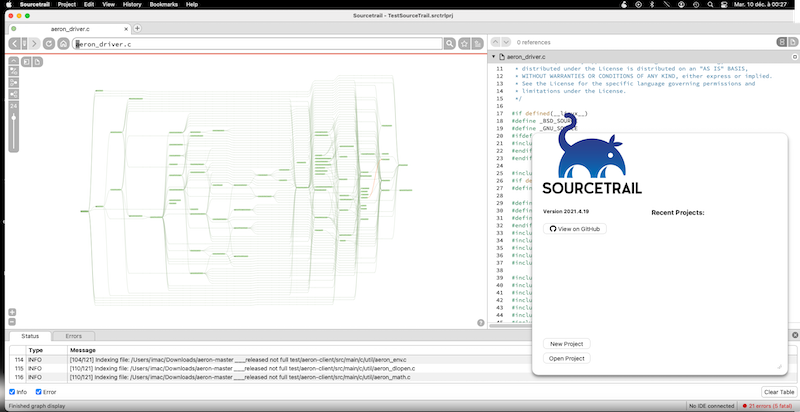Maximize the aeron_driver.c snippet circle icon
This screenshot has width=800, height=412.
[794, 57]
